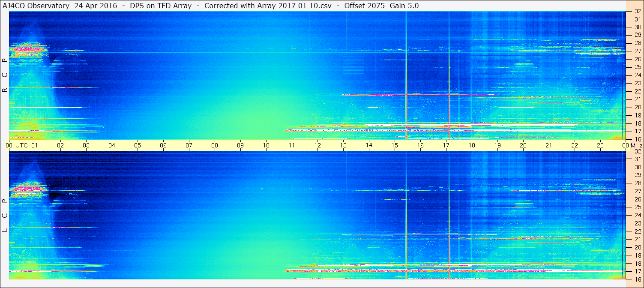The height and width of the screenshot is (288, 644).
Task: Click the 31 MHz tick of the LCP panel
Action: click(x=637, y=159)
